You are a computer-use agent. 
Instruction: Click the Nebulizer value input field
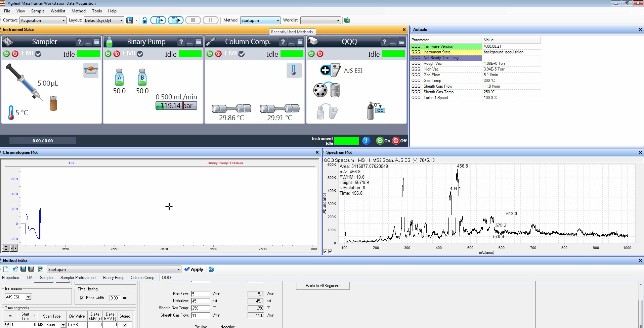[x=201, y=301]
